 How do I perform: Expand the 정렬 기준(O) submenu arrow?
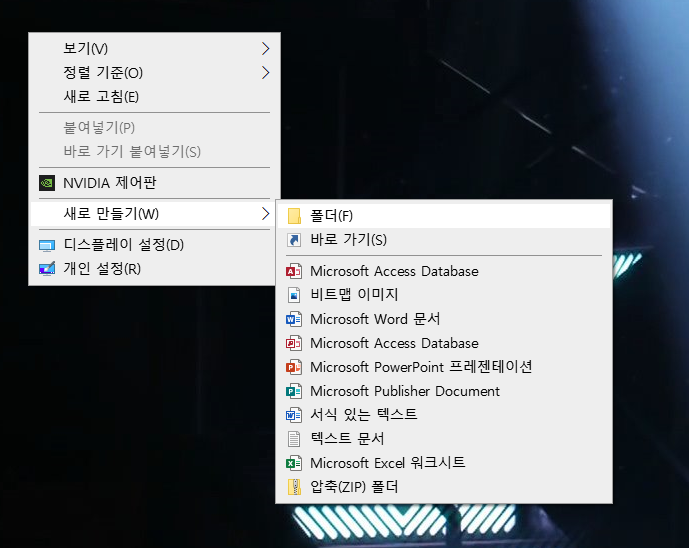point(265,73)
